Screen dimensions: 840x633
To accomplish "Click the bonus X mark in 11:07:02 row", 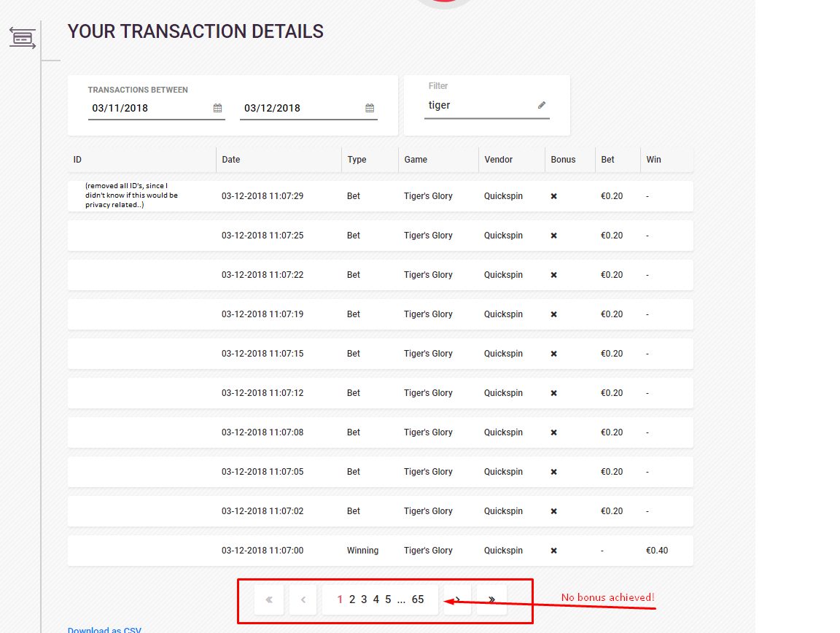I will point(554,511).
